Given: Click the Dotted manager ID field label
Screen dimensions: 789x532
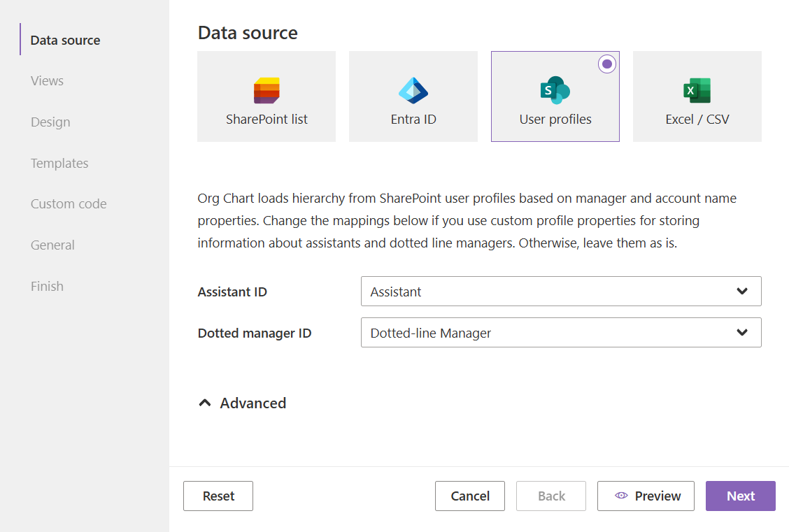Looking at the screenshot, I should point(254,333).
